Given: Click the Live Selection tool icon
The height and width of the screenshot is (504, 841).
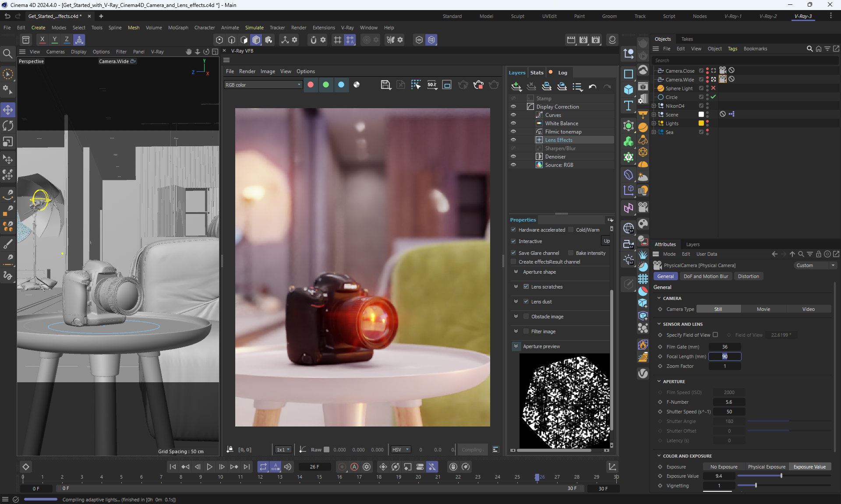Looking at the screenshot, I should [x=8, y=74].
